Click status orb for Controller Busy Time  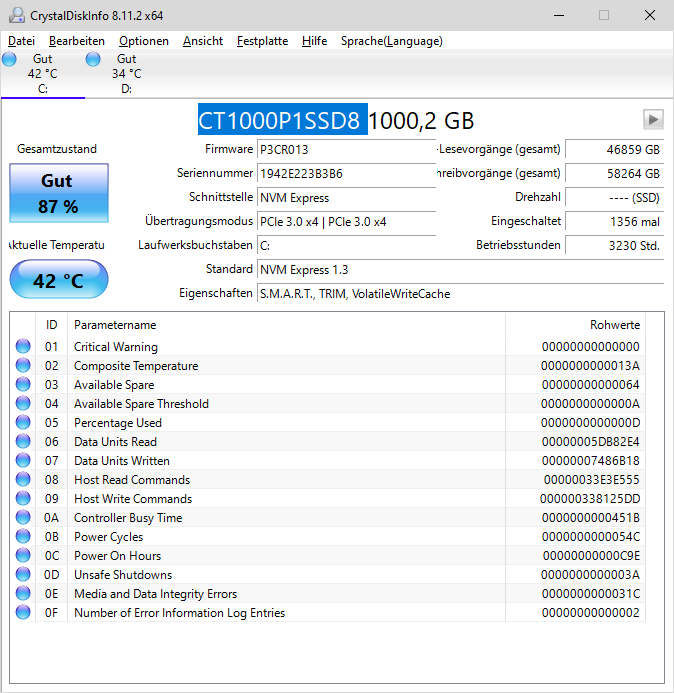[23, 517]
